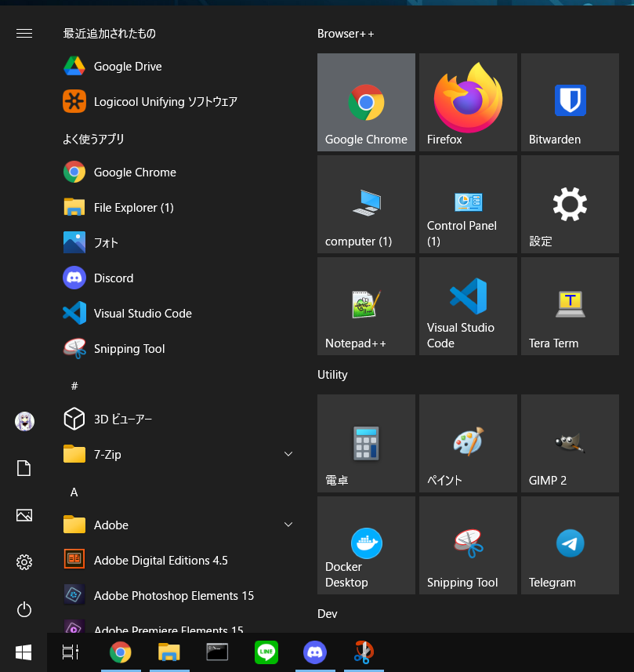The width and height of the screenshot is (634, 672).
Task: Click the Windows Start button on taskbar
Action: [24, 652]
